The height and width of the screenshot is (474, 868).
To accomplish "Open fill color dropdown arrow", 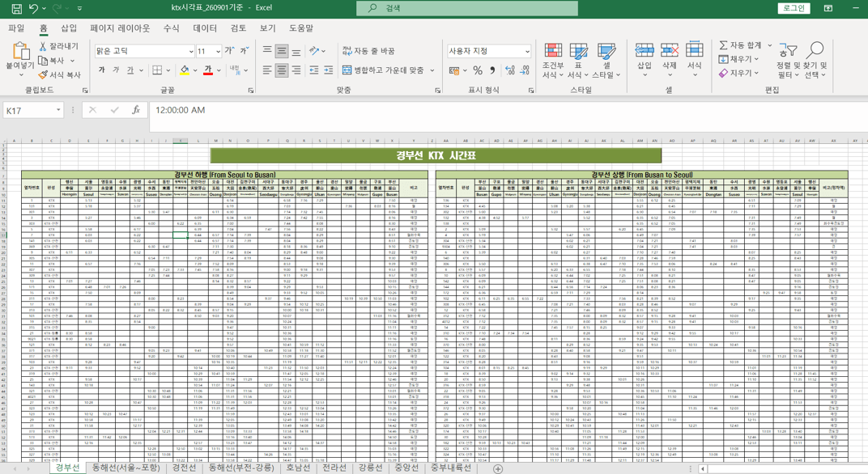I will [x=195, y=71].
